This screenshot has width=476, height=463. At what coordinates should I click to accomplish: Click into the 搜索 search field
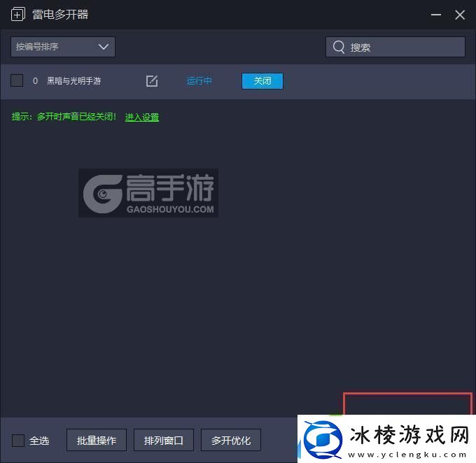tap(395, 47)
